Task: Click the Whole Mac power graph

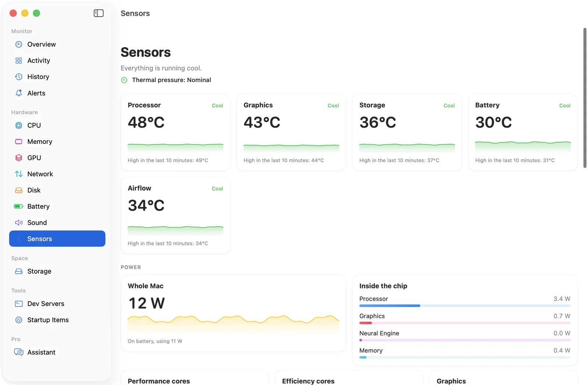Action: [233, 324]
